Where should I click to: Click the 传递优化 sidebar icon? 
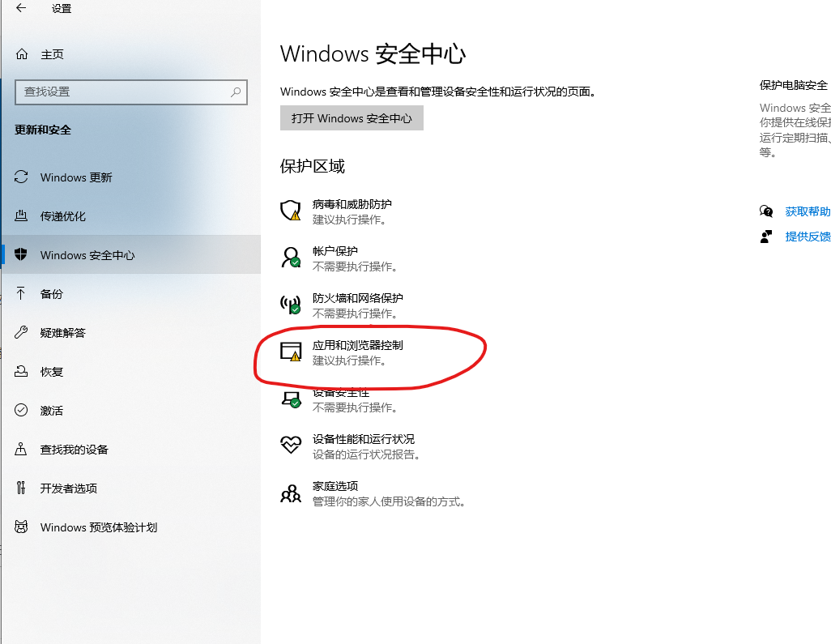click(x=21, y=215)
